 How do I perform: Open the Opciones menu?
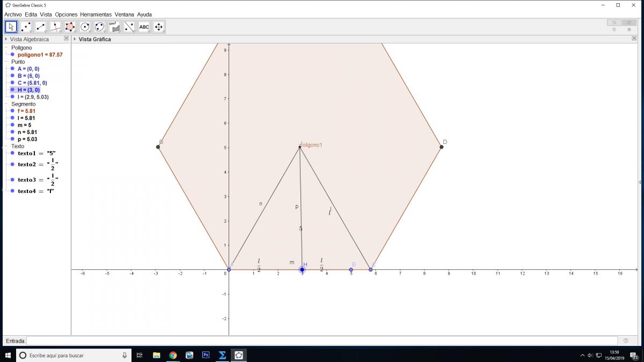tap(66, 14)
